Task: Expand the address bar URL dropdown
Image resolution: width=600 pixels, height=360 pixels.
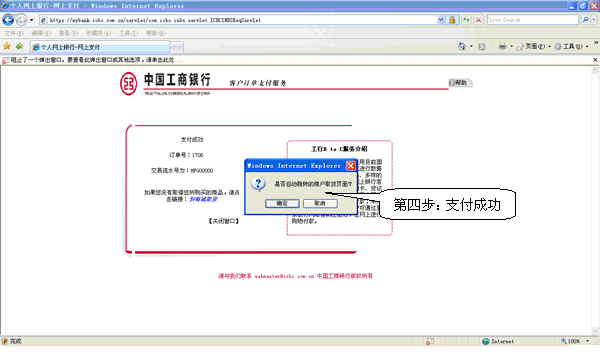Action: click(x=441, y=20)
